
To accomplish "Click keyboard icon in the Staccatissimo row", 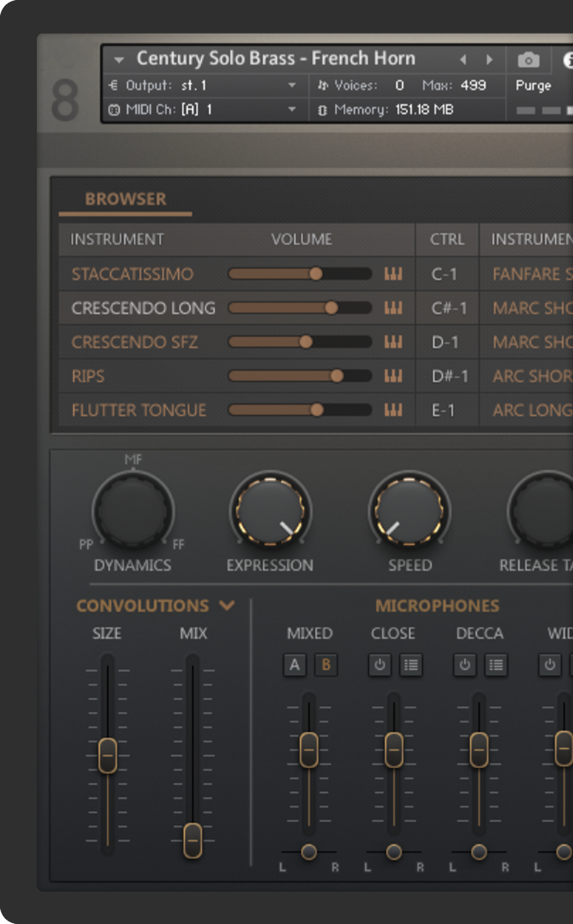I will [x=393, y=274].
